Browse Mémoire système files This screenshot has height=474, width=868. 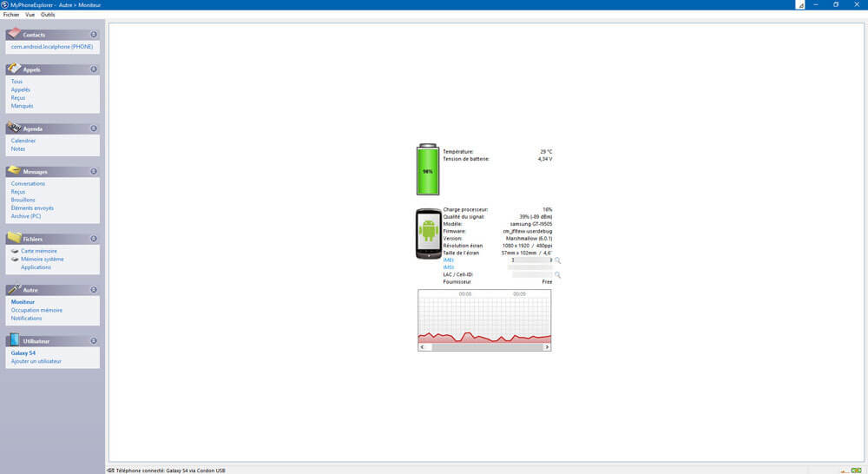tap(42, 260)
